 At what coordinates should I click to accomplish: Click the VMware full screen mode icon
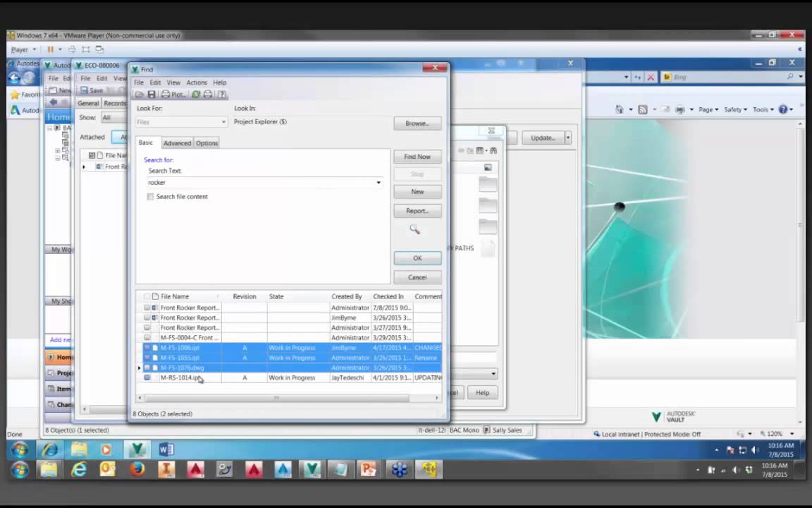point(86,49)
